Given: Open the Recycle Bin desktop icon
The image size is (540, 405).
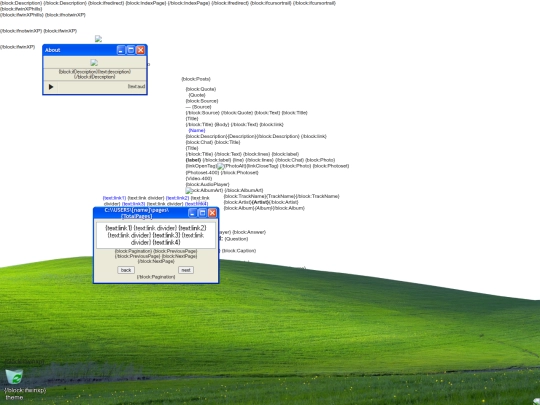Looking at the screenshot, I should [x=14, y=376].
